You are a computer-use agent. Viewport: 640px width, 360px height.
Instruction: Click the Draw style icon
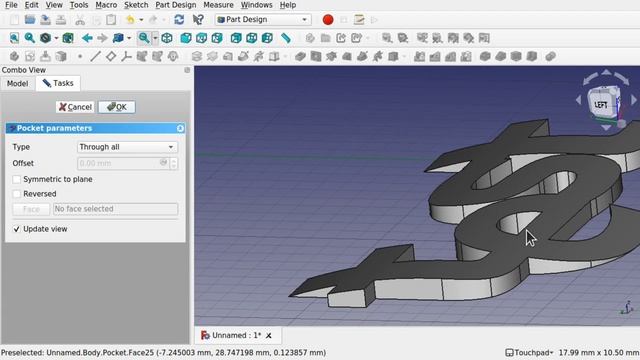(x=45, y=38)
